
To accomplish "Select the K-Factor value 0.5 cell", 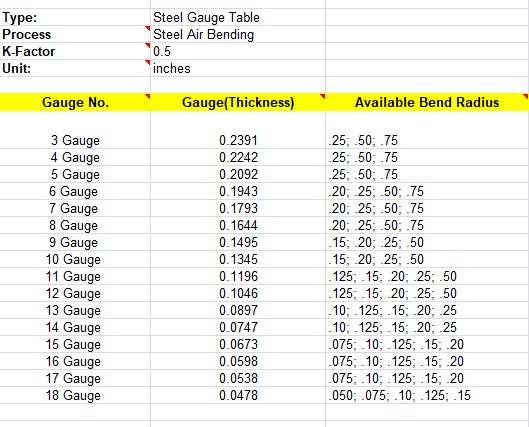I will 238,51.
